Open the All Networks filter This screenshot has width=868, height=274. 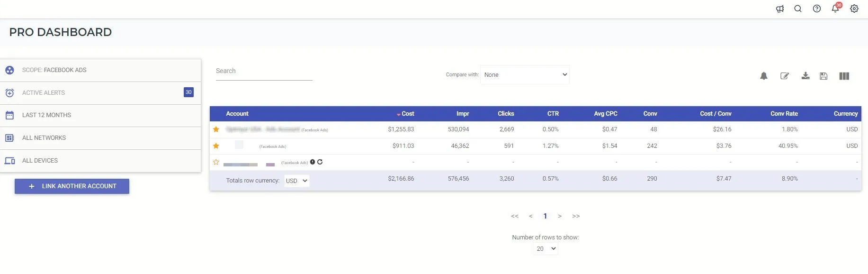44,138
